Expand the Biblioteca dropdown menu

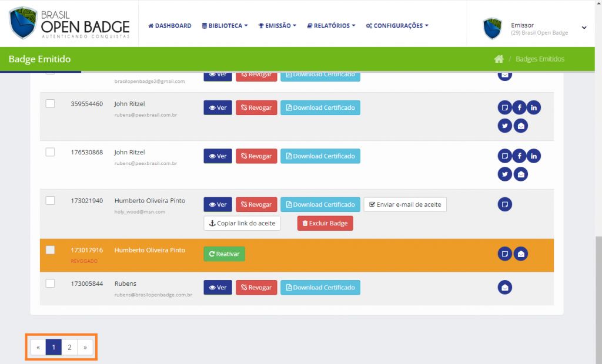tap(225, 26)
